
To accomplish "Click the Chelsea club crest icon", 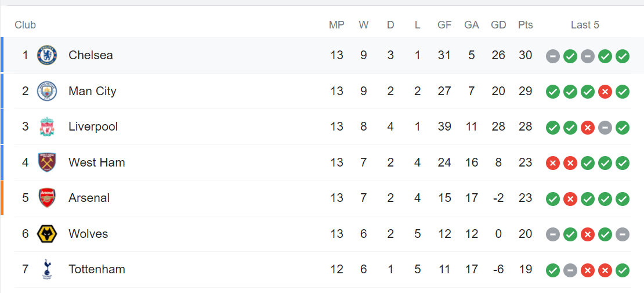I will click(x=47, y=55).
